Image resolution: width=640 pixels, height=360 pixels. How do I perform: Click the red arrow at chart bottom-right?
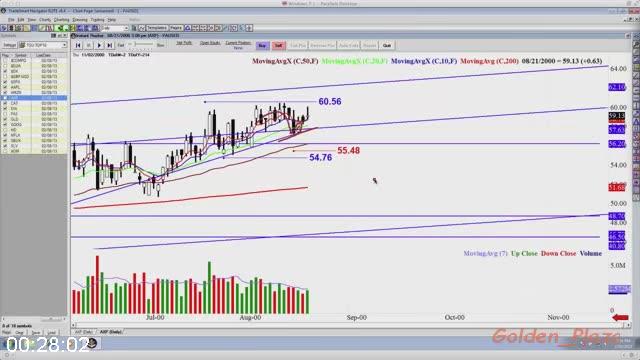[x=620, y=318]
